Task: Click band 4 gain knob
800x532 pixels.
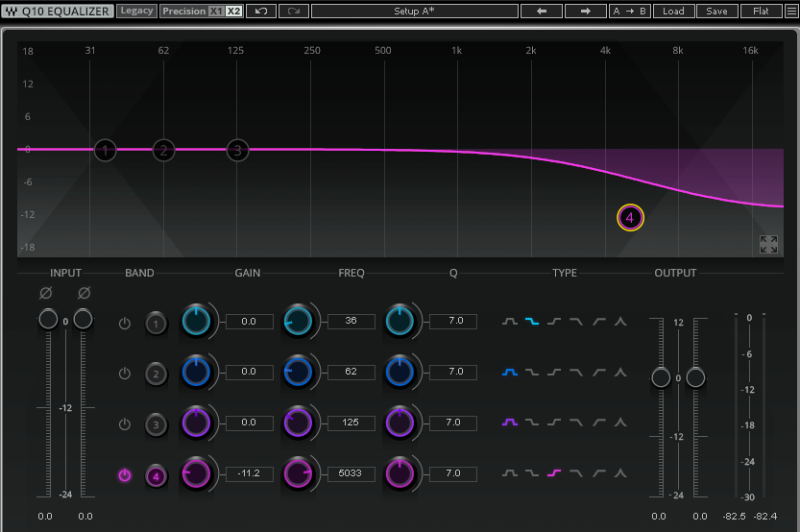Action: coord(197,473)
